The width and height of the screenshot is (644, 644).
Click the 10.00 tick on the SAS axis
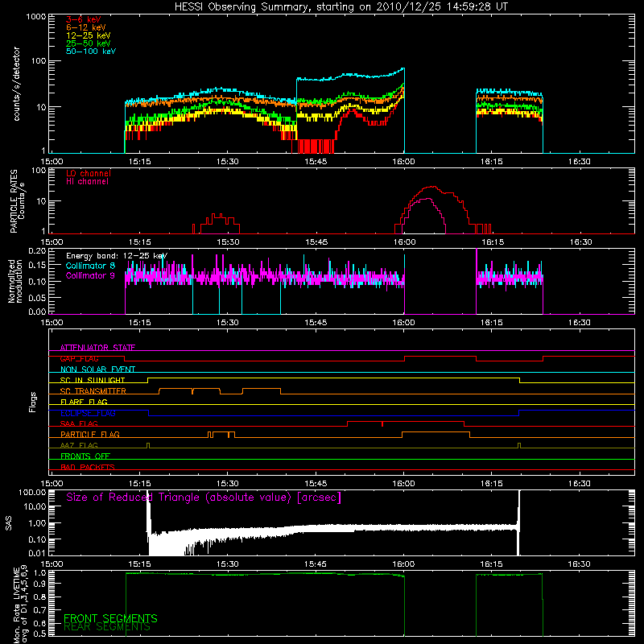(35, 506)
